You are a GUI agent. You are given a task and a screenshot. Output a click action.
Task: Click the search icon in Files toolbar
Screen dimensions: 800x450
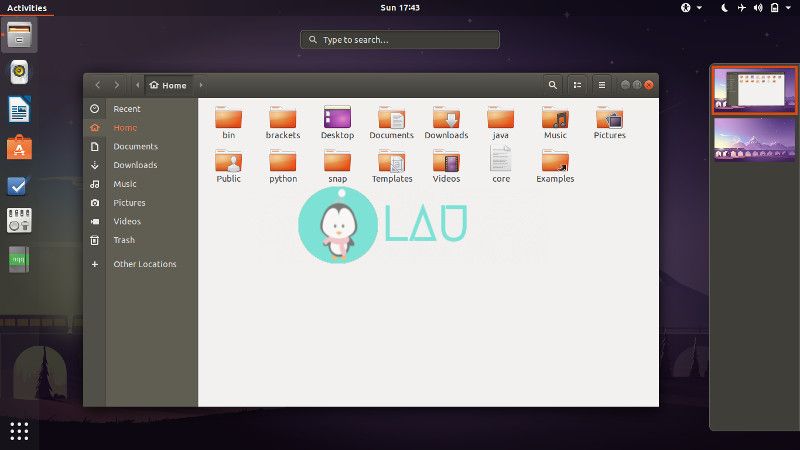point(553,85)
